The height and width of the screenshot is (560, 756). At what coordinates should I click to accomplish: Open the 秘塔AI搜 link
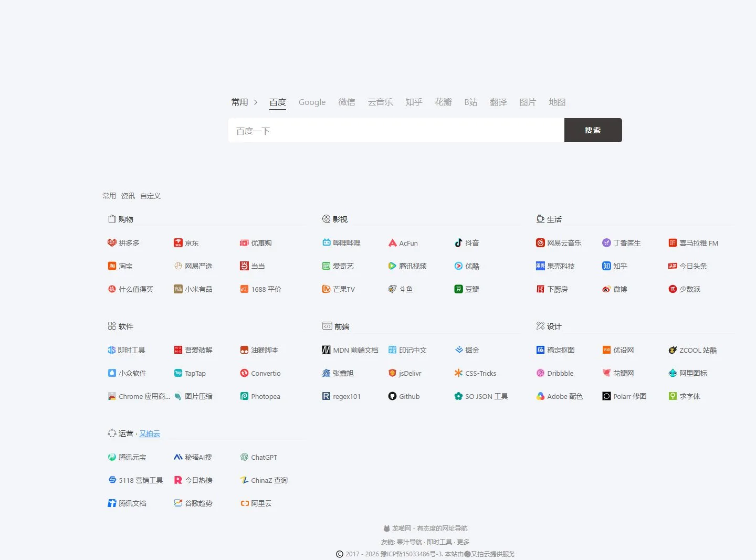point(193,457)
